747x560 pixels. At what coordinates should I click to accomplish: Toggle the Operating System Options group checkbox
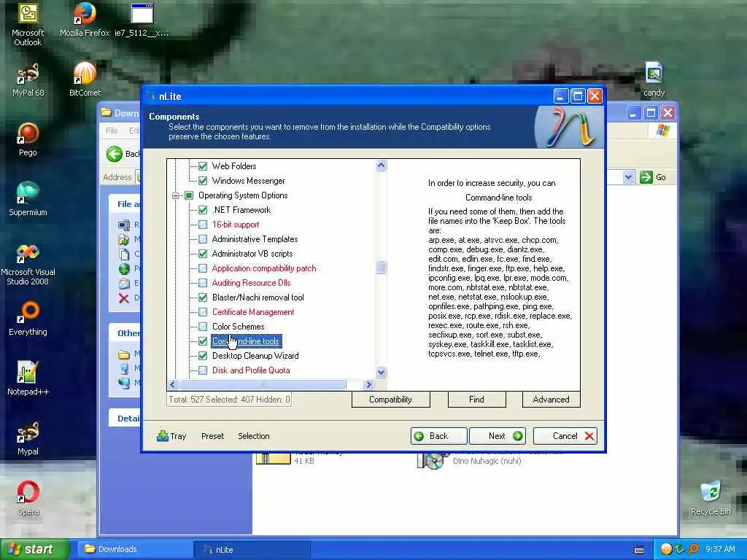[189, 195]
